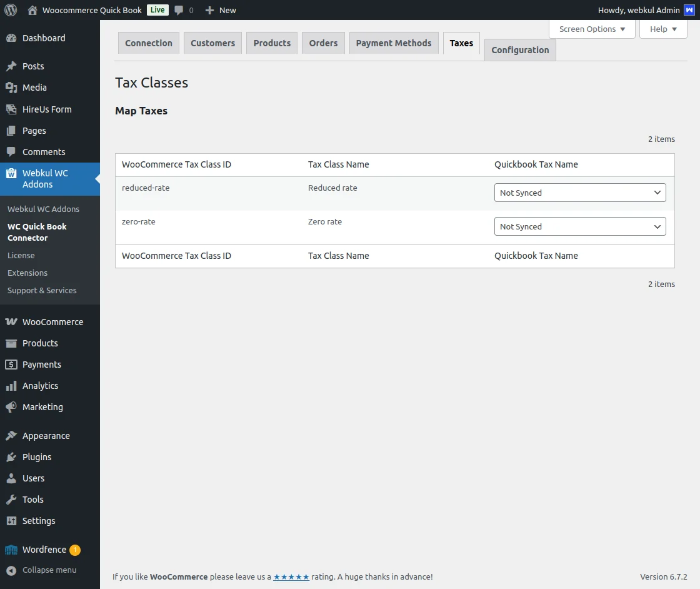This screenshot has height=589, width=700.
Task: Switch to the Customers tab
Action: coord(212,43)
